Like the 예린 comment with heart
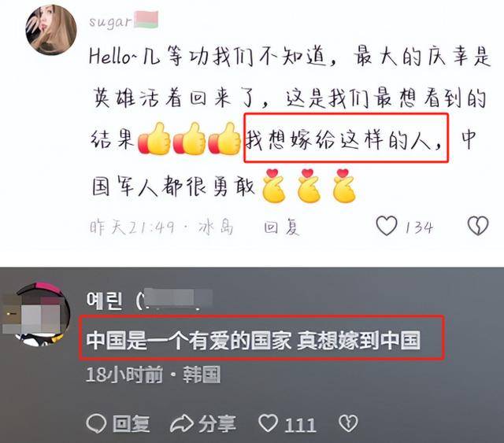The height and width of the screenshot is (443, 504). [268, 423]
